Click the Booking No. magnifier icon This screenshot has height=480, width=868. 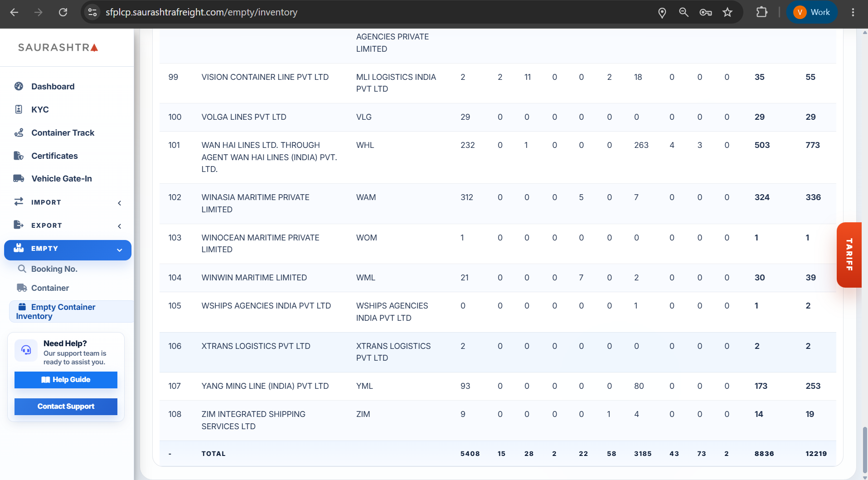point(22,269)
